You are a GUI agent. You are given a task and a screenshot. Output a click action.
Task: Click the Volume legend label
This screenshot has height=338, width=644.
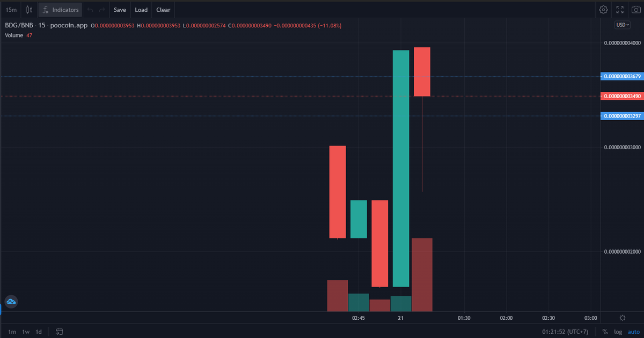(14, 35)
